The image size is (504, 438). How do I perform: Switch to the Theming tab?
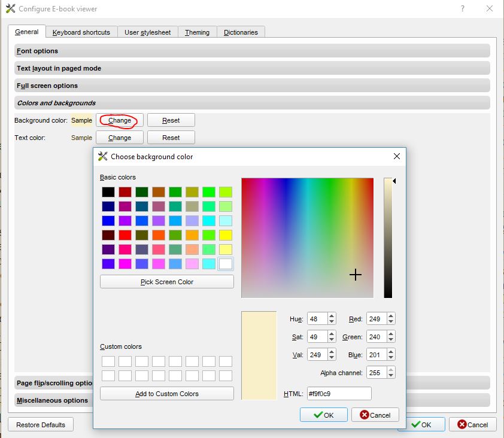click(197, 32)
